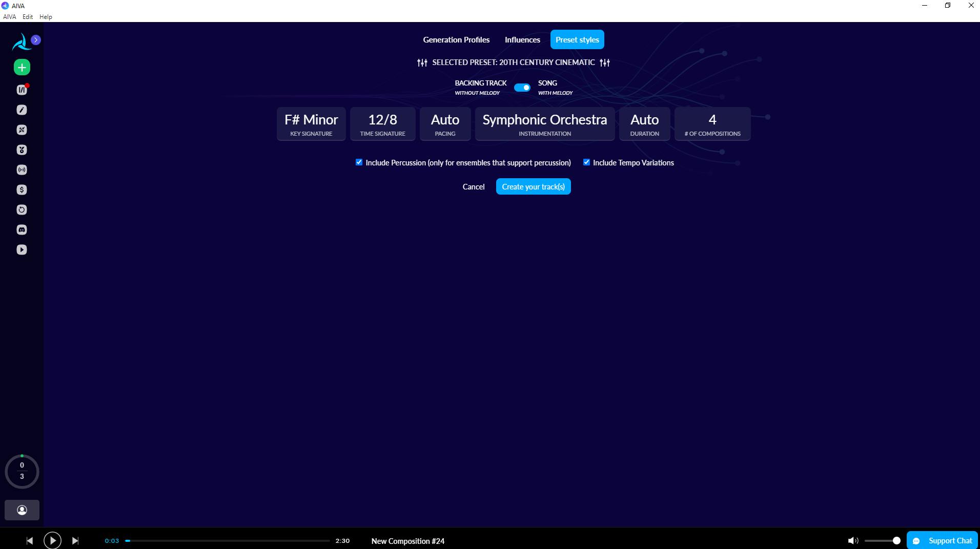Open the video tutorials play icon
The image size is (980, 549).
[22, 249]
